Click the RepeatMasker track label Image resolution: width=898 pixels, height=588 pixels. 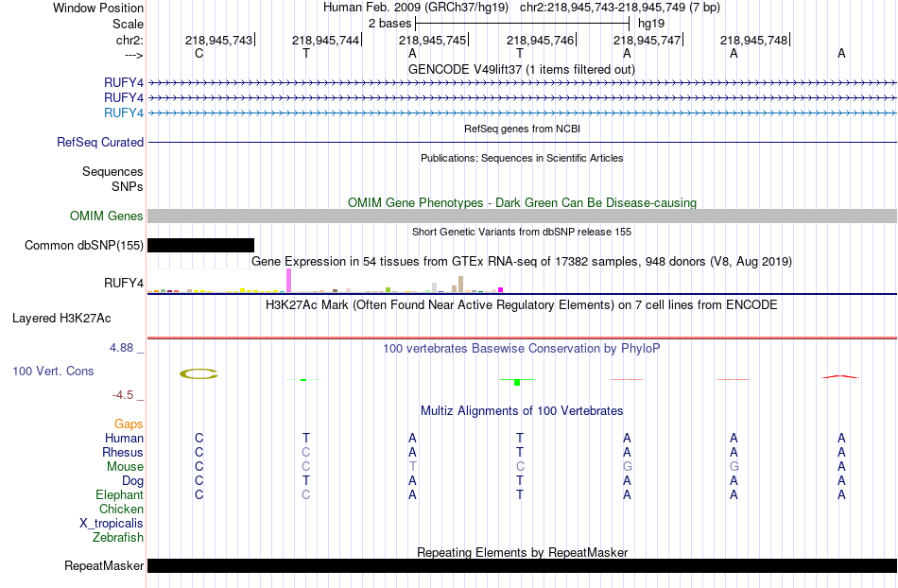coord(104,566)
